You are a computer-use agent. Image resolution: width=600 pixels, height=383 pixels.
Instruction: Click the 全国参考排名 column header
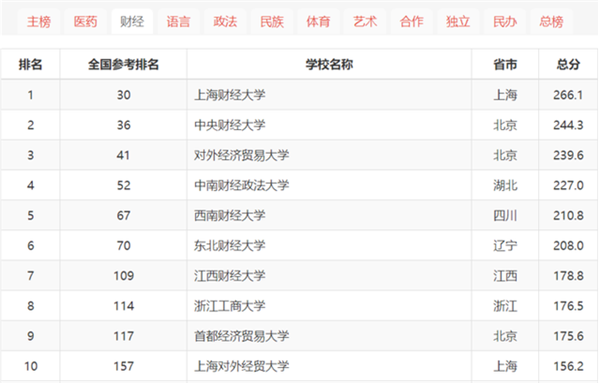pyautogui.click(x=123, y=64)
